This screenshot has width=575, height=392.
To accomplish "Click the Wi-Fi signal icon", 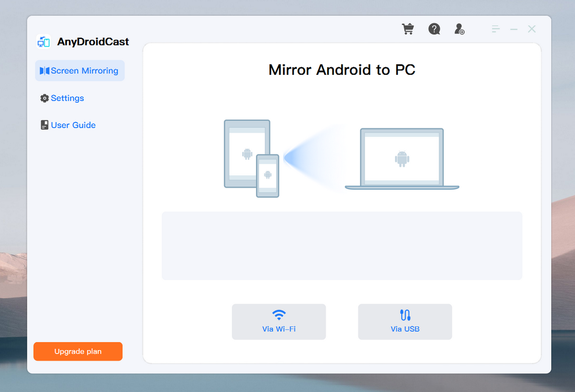I will click(x=279, y=315).
